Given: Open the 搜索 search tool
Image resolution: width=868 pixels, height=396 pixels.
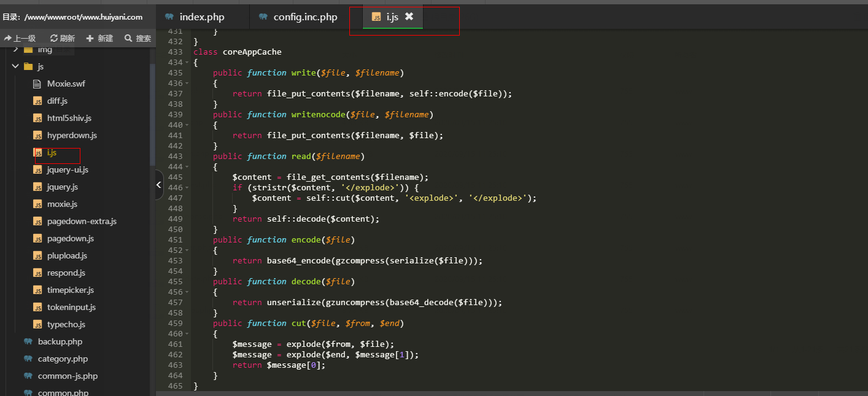Looking at the screenshot, I should point(138,38).
